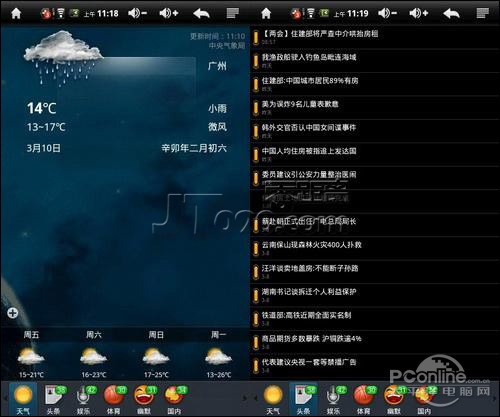Tap the Wi-Fi status icon near 11:19
Image resolution: width=500 pixels, height=417 pixels.
(x=310, y=13)
